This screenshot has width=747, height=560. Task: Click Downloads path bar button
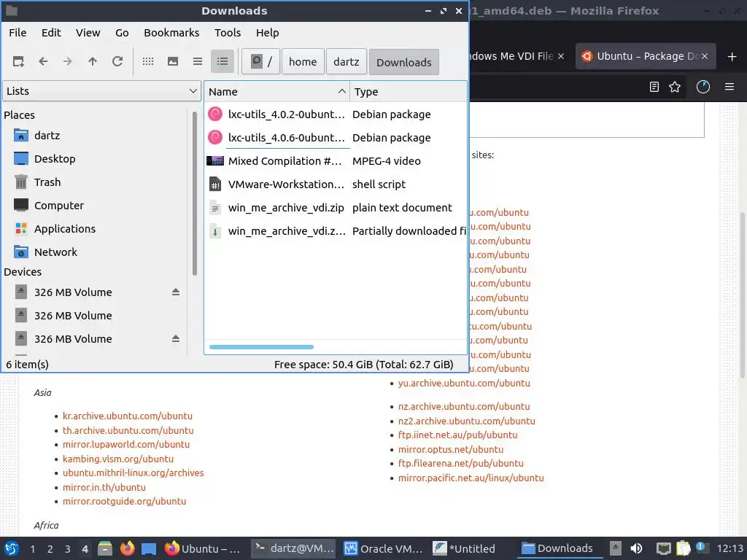click(404, 62)
